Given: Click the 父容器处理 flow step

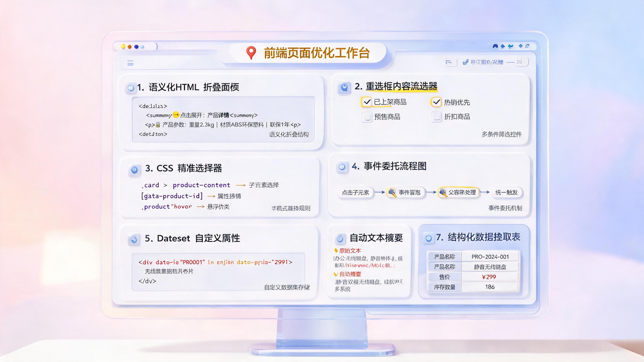Looking at the screenshot, I should pyautogui.click(x=458, y=192).
